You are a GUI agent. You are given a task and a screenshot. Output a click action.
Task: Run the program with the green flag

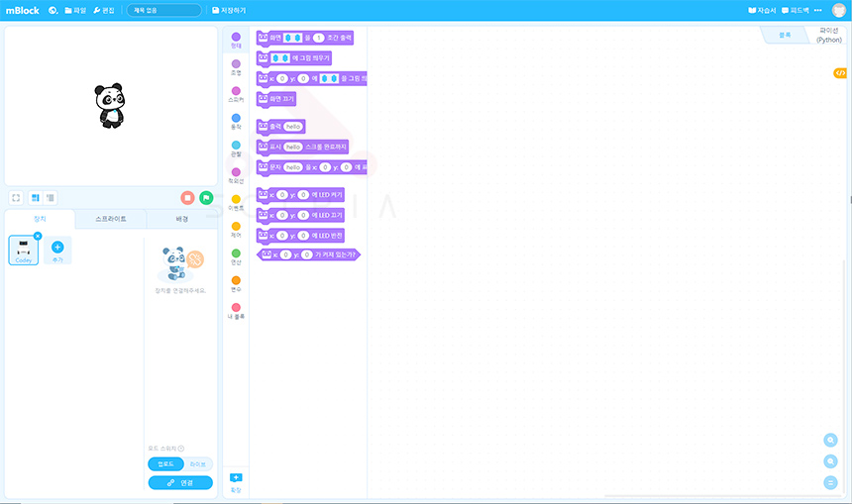pos(206,198)
